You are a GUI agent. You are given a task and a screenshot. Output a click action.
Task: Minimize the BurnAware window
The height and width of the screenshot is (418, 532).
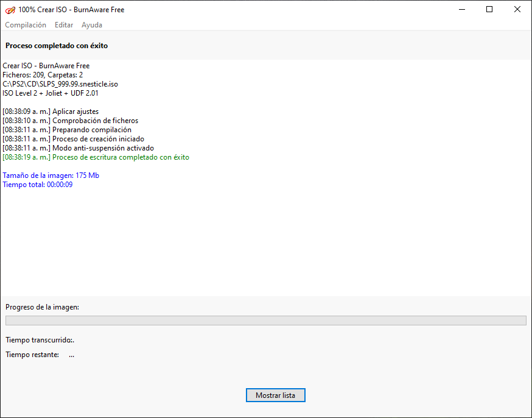tap(462, 10)
